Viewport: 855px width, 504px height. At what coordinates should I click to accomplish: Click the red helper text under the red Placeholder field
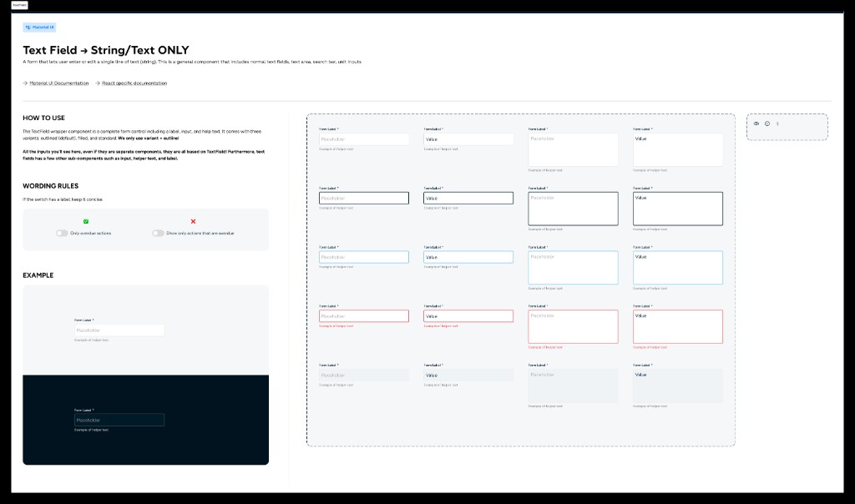point(336,325)
